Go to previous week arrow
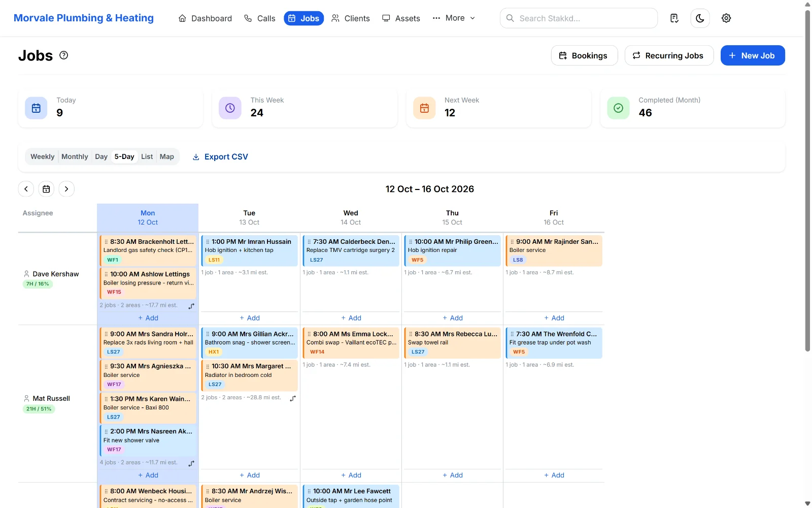 26,189
